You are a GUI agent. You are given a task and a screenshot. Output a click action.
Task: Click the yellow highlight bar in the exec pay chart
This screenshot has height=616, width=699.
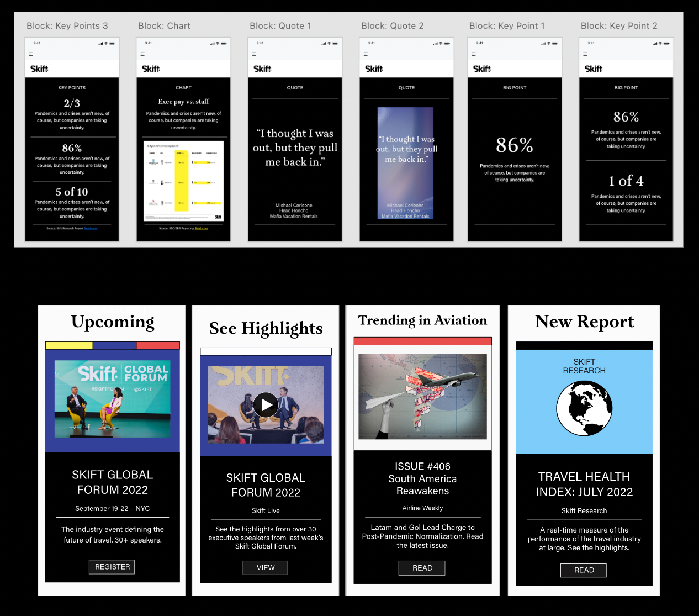coord(181,180)
